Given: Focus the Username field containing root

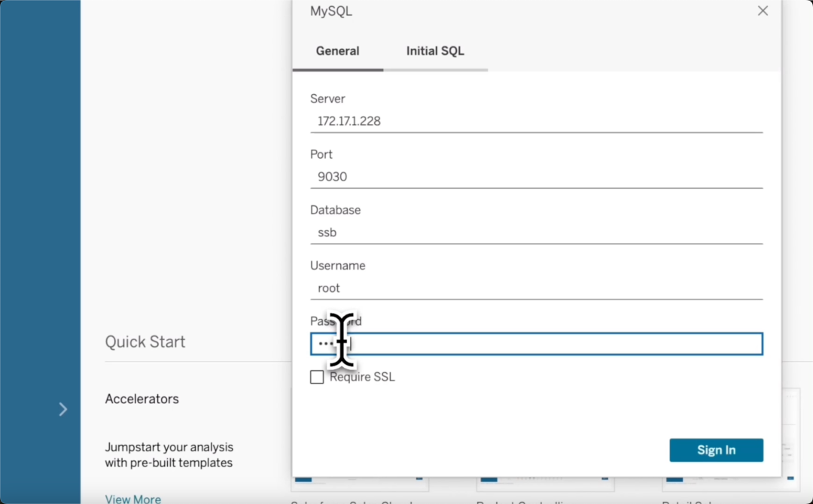Looking at the screenshot, I should point(536,289).
